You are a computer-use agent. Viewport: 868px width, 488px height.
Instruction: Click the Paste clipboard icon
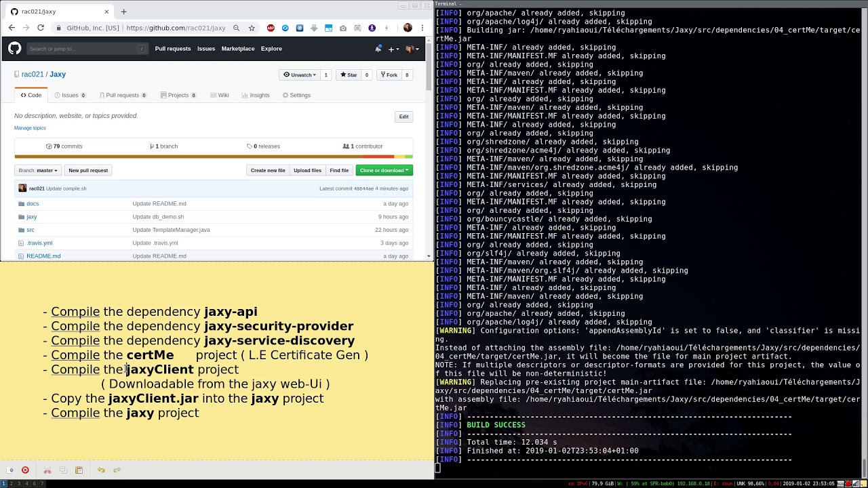pos(79,470)
